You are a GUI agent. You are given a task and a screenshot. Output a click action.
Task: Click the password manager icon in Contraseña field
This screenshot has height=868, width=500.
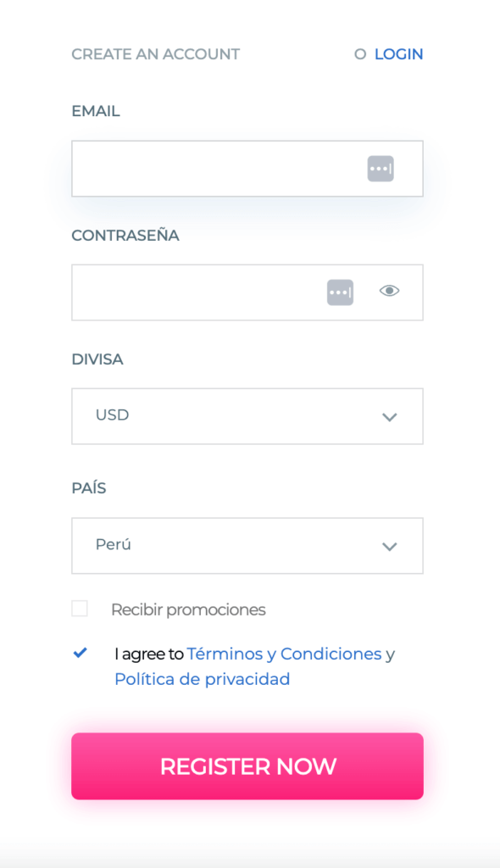(340, 292)
